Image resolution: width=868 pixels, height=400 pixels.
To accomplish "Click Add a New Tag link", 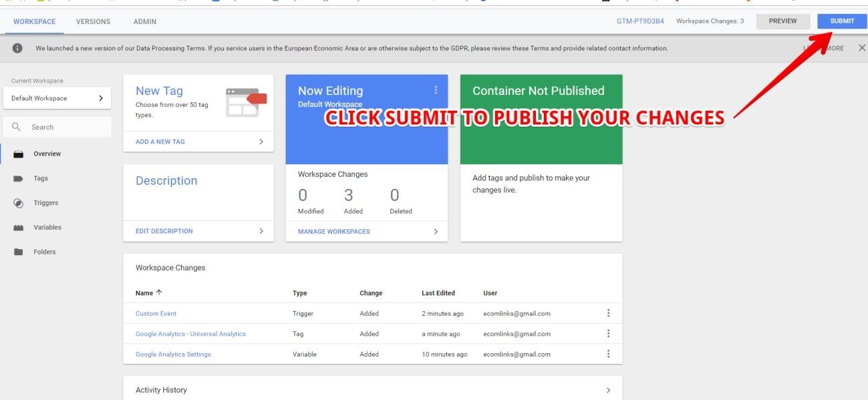I will [x=160, y=142].
